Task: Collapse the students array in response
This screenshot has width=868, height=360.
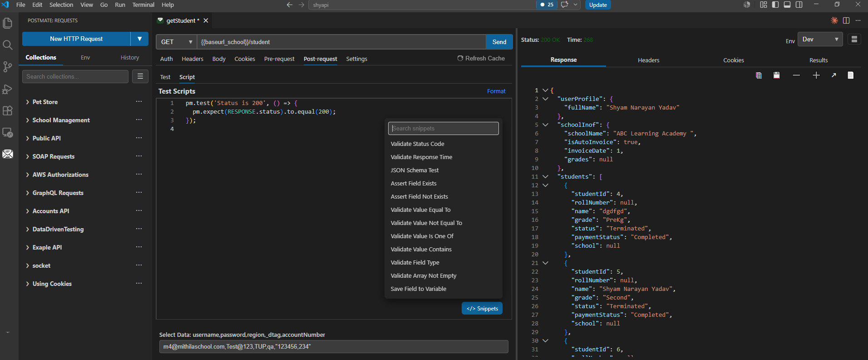Action: click(545, 176)
